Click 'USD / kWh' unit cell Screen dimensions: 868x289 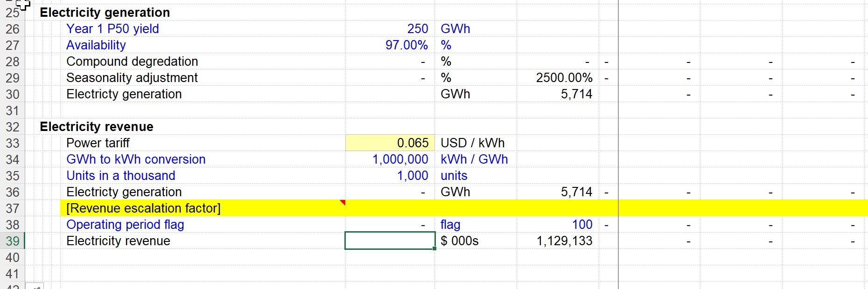473,143
